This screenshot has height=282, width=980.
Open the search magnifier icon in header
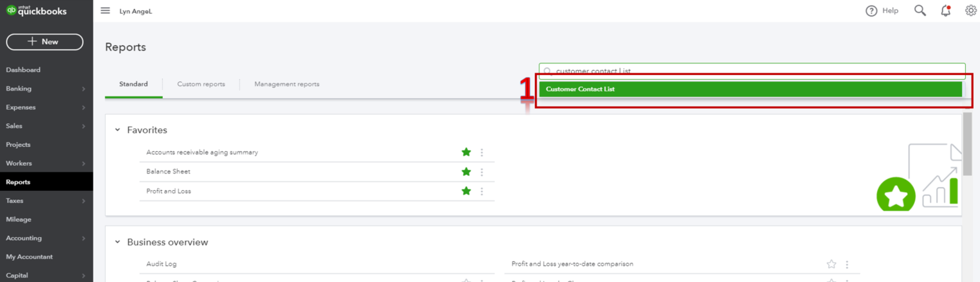[920, 11]
